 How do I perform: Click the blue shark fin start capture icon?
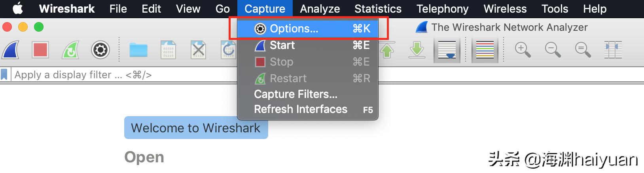click(x=11, y=50)
